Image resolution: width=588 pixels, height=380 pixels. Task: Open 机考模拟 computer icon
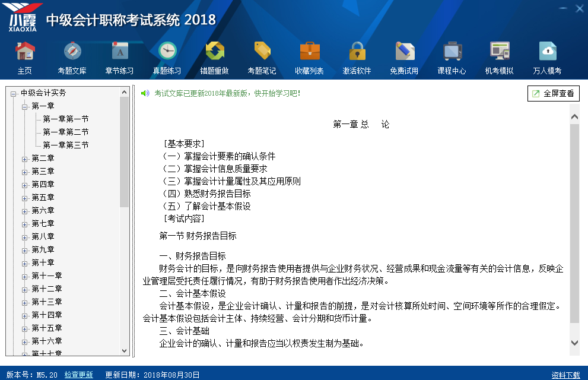click(500, 52)
